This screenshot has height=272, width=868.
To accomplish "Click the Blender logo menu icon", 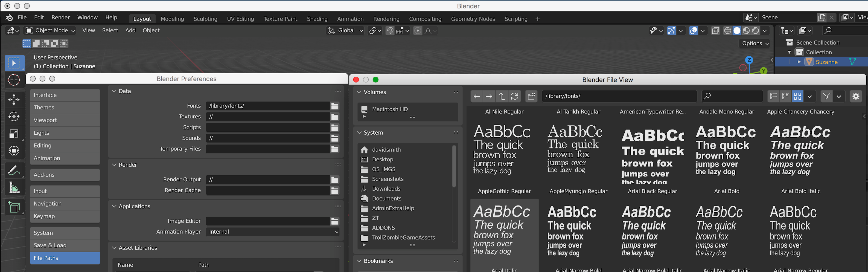I will [9, 18].
